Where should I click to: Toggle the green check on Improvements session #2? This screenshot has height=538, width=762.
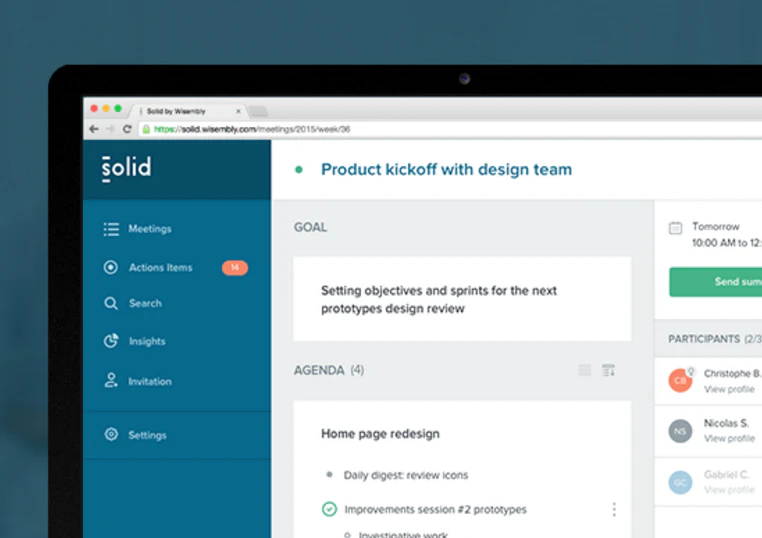(x=329, y=509)
